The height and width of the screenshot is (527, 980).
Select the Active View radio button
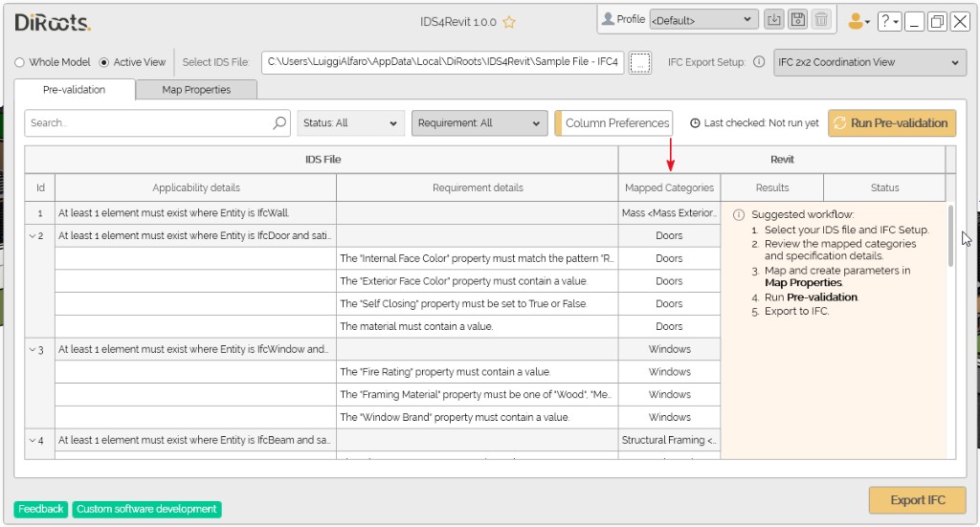coord(103,62)
